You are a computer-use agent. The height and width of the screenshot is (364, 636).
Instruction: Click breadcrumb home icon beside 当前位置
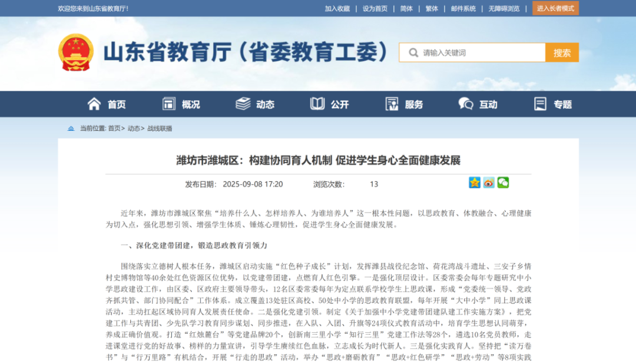pyautogui.click(x=71, y=128)
